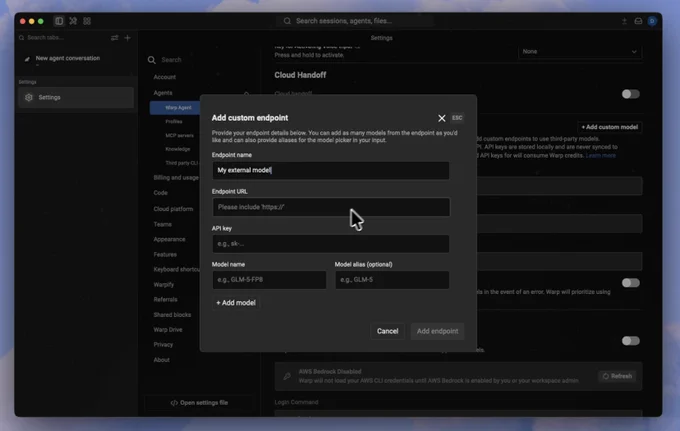The width and height of the screenshot is (680, 431).
Task: Select the Agents settings category
Action: [163, 93]
